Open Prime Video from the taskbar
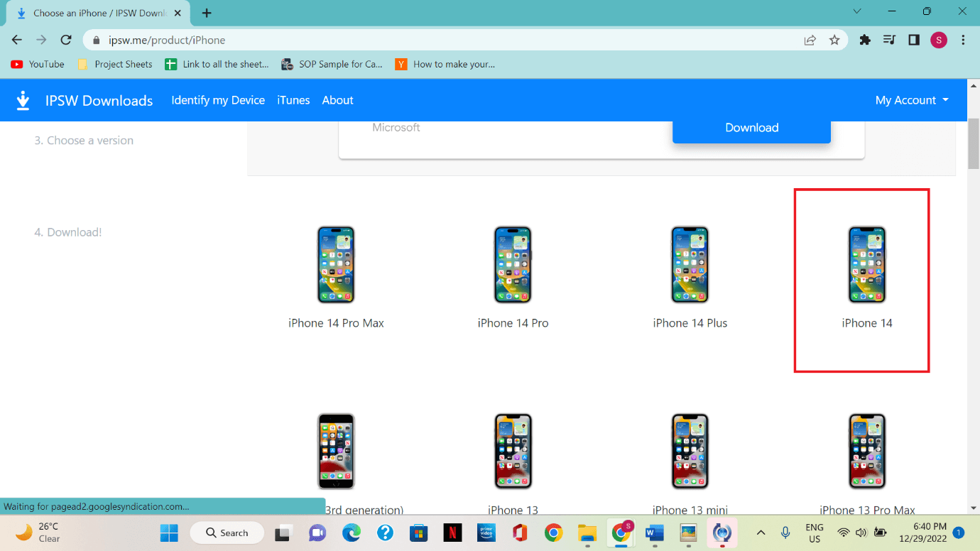The image size is (980, 551). (486, 533)
